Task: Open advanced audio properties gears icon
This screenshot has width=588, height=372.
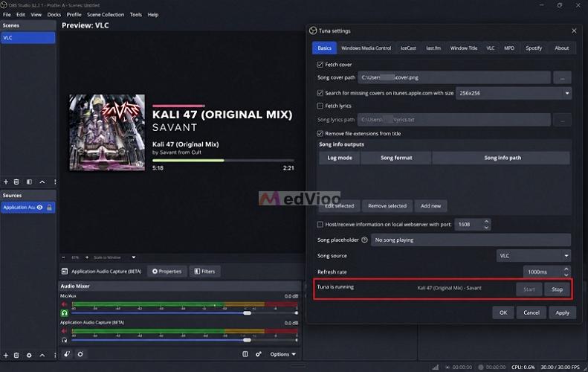Action: [259, 354]
